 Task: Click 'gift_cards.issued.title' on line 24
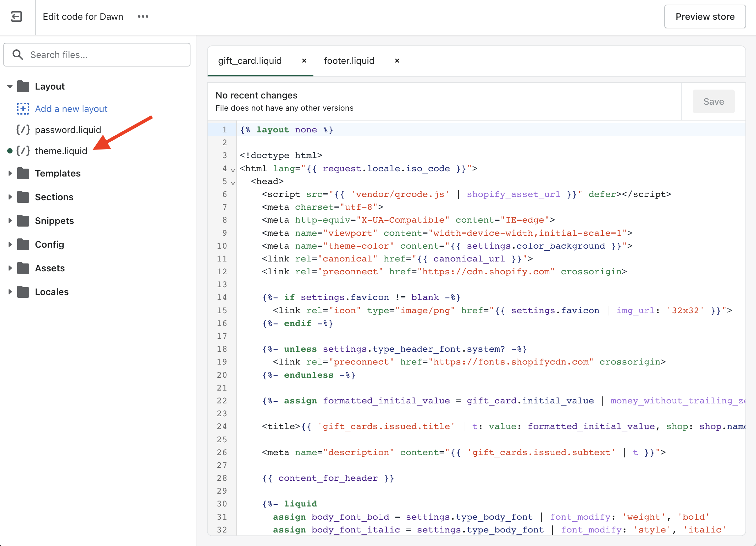[x=386, y=426]
